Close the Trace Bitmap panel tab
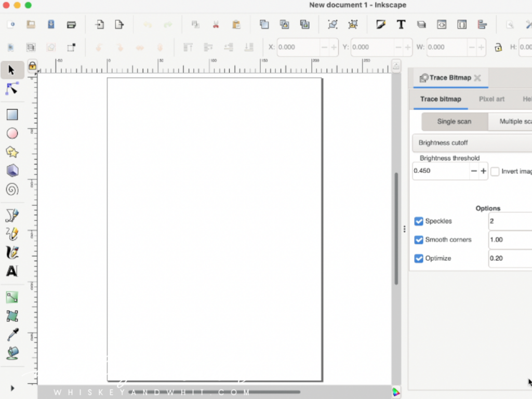 click(x=477, y=78)
